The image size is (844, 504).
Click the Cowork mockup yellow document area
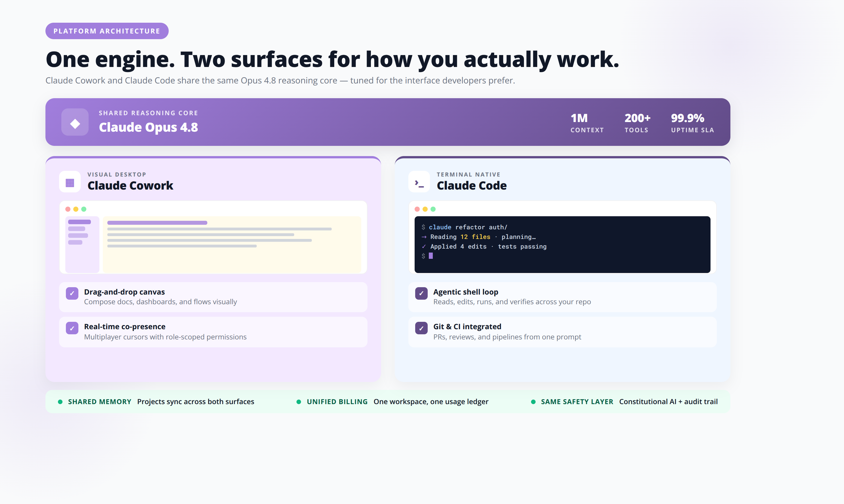coord(232,245)
